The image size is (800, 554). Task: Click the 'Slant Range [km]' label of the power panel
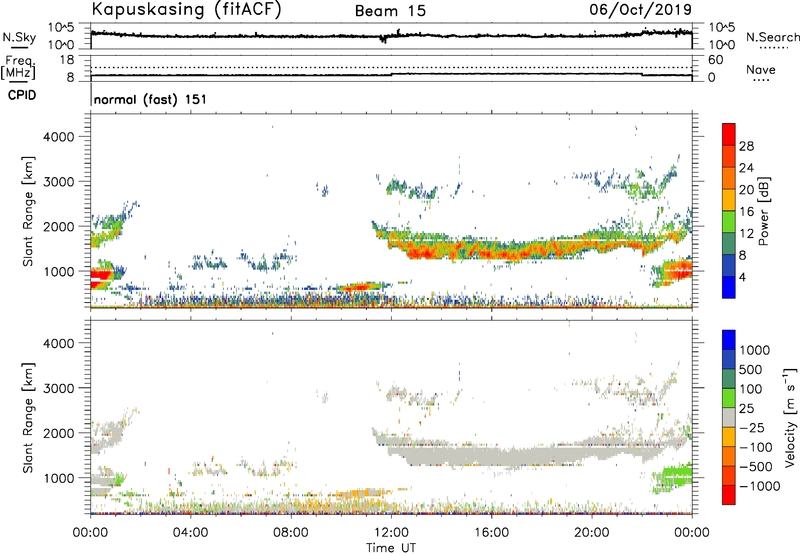click(x=28, y=211)
